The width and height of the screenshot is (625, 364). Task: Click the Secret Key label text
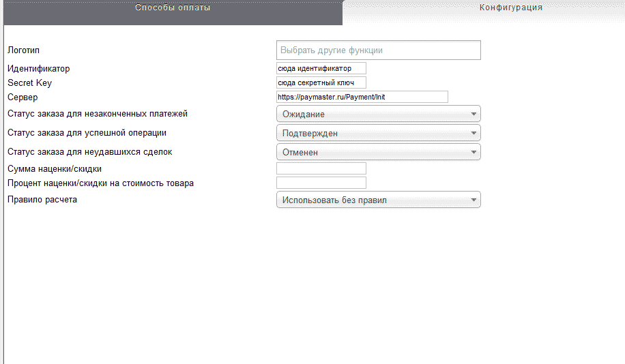[29, 83]
